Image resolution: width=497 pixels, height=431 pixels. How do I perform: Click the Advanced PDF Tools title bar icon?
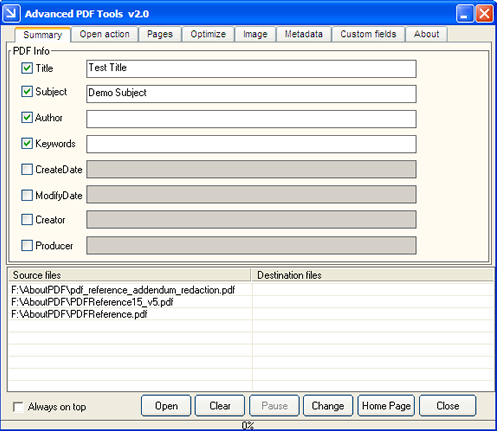point(11,14)
